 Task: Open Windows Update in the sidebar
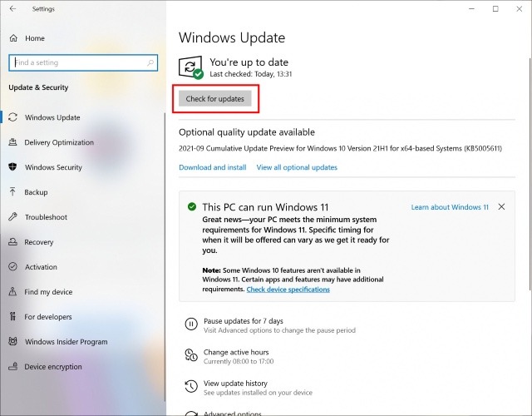52,117
